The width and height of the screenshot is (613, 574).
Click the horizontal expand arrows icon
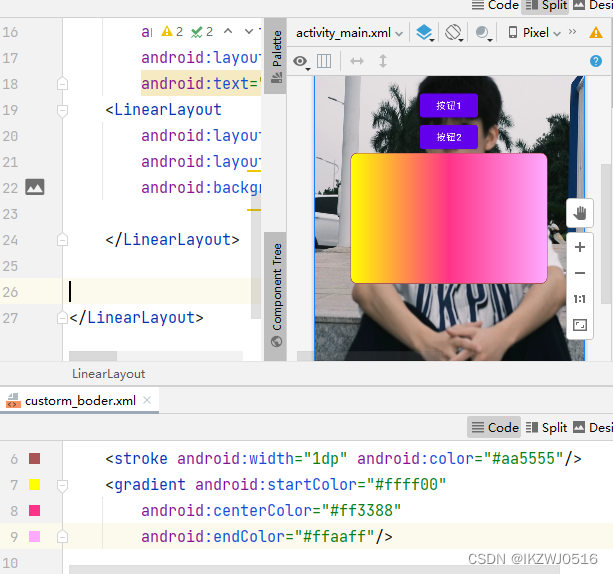coord(357,61)
